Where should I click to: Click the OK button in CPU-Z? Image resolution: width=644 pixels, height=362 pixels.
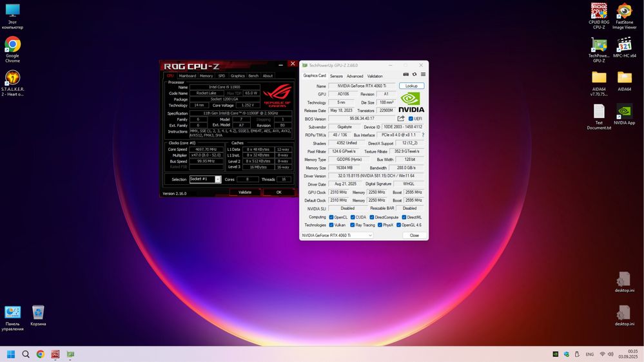click(279, 192)
